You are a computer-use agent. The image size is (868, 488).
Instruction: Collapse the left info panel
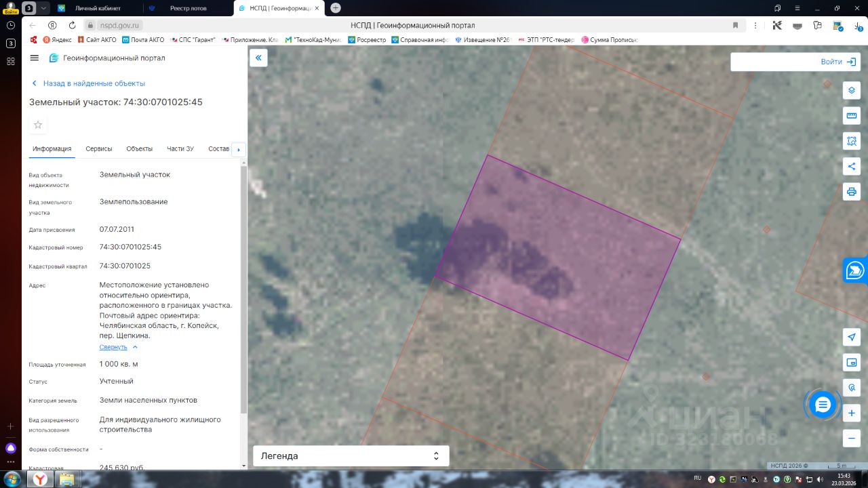[258, 58]
